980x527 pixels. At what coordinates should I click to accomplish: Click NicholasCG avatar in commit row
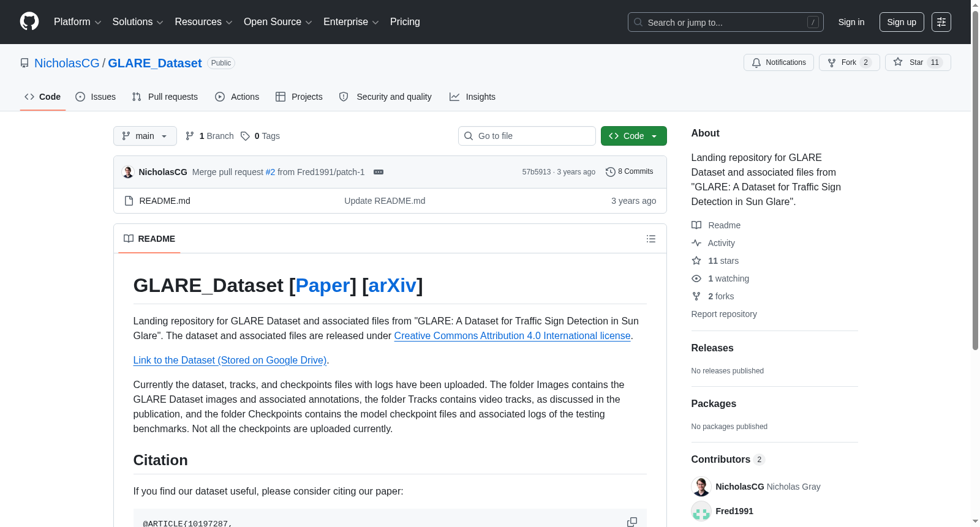128,172
